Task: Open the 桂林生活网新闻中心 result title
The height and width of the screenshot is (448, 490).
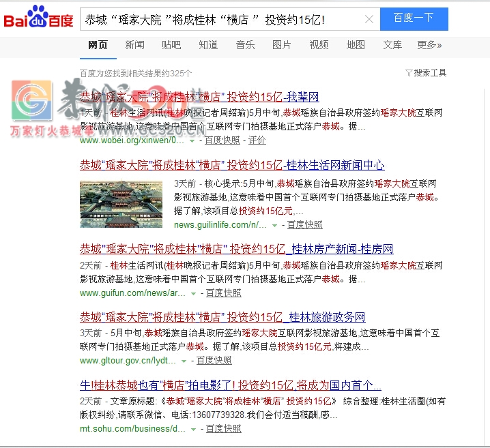Action: pos(232,165)
